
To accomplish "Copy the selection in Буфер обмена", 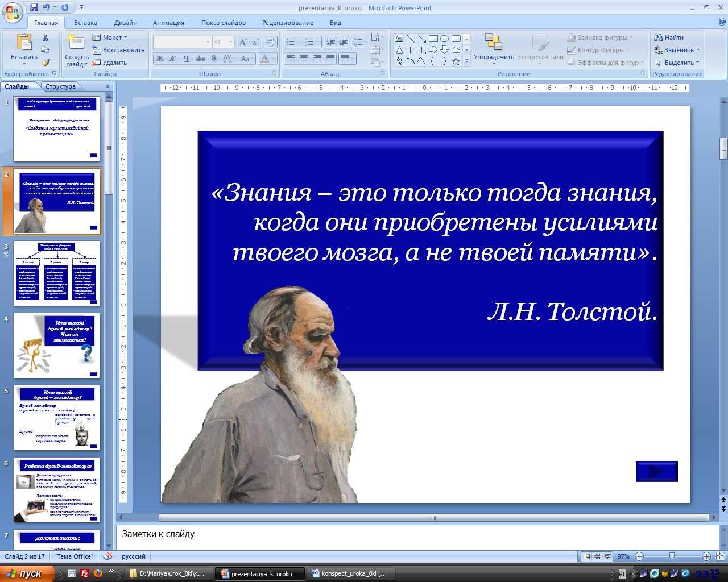I will 45,50.
